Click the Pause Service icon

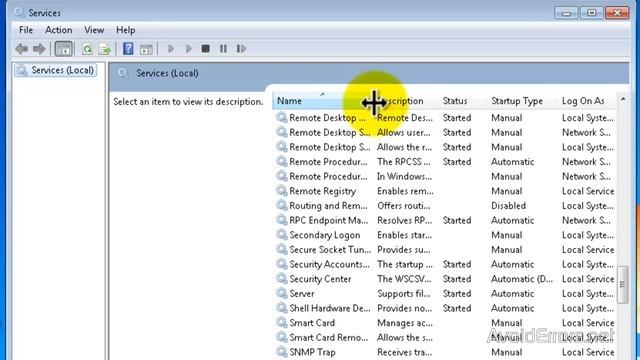pos(223,49)
